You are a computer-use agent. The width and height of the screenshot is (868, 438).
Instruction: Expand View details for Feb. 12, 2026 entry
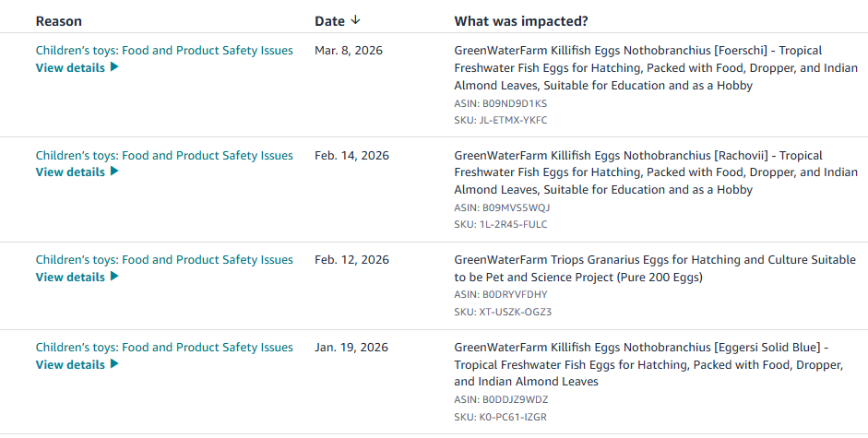point(77,277)
